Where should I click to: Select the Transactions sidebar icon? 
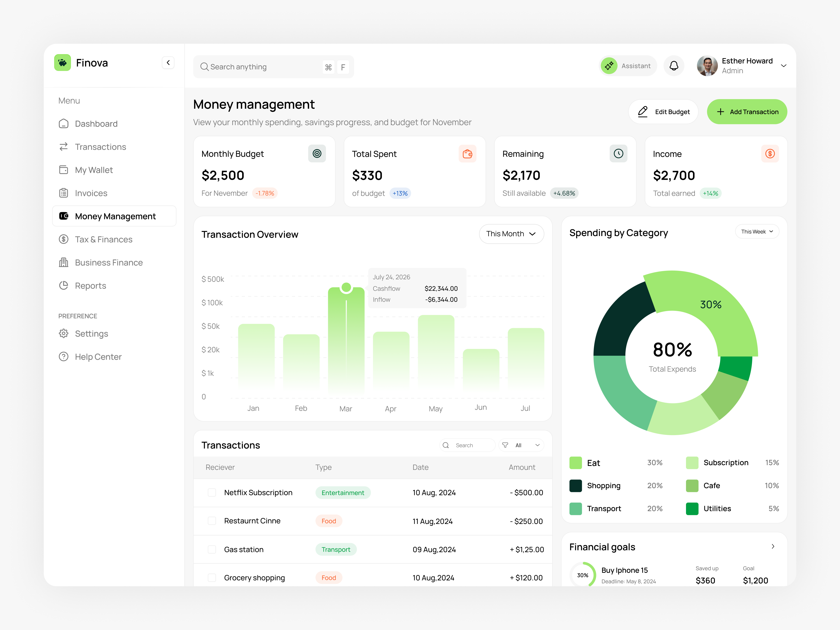click(x=64, y=147)
